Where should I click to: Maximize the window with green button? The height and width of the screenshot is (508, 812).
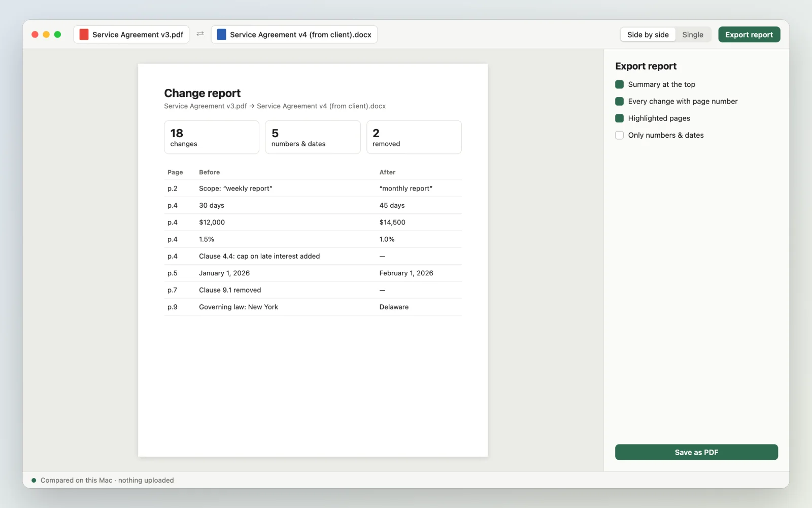(x=57, y=35)
